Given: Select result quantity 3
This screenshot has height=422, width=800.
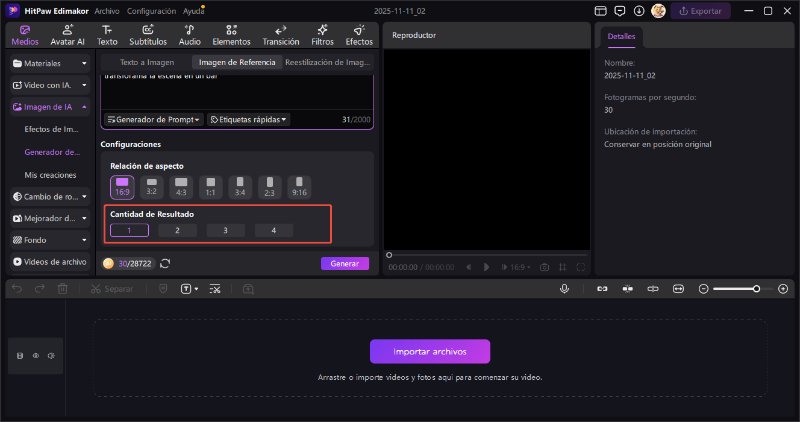Looking at the screenshot, I should 226,230.
